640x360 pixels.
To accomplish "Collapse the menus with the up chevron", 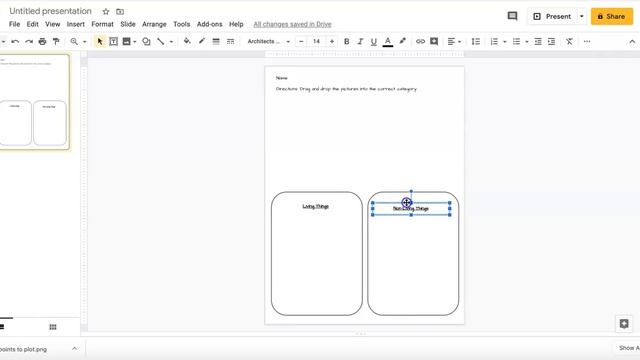I will point(632,42).
